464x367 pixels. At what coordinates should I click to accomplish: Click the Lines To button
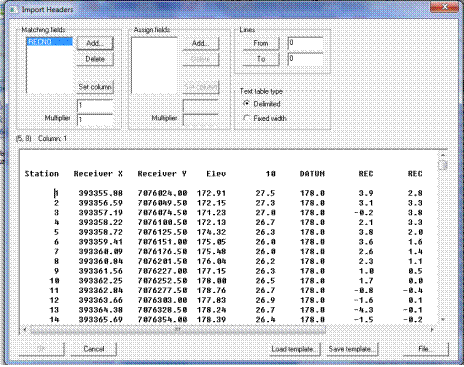click(x=261, y=59)
